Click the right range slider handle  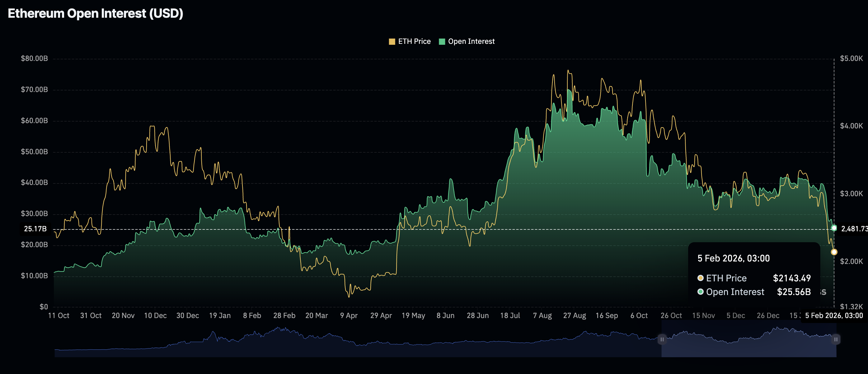tap(836, 339)
